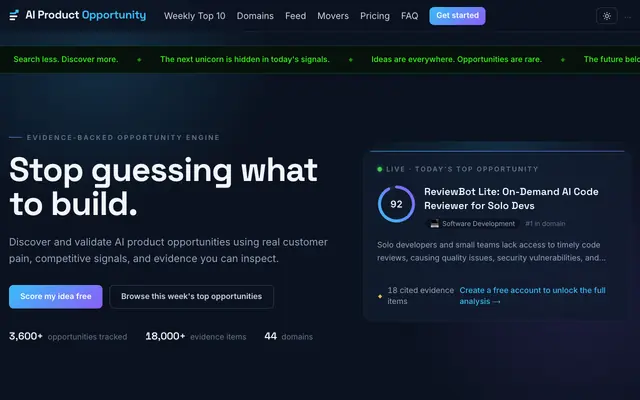Click ticker text 'Search less. Discover more.'
Screen dimensions: 640x400
[x=66, y=60]
